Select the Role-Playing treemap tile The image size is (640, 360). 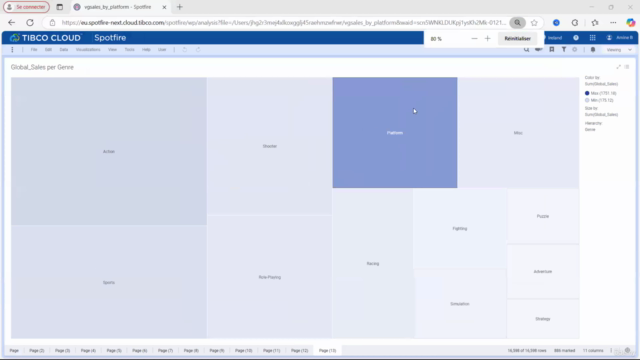(269, 277)
